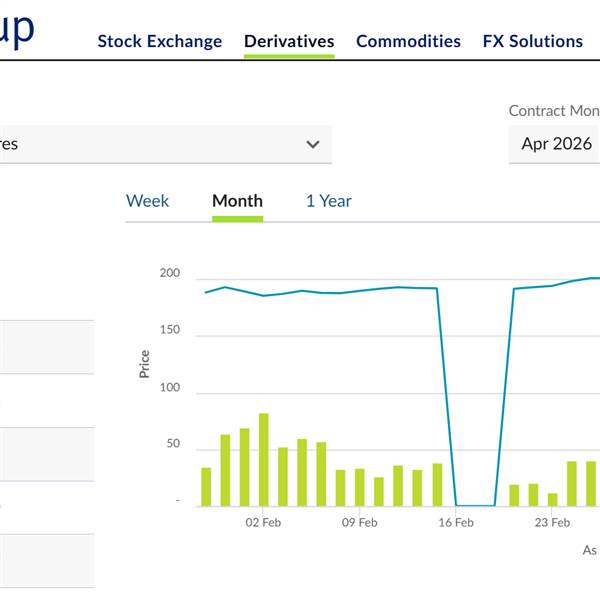Click the 16 Feb date marker
The height and width of the screenshot is (600, 600).
point(456,522)
